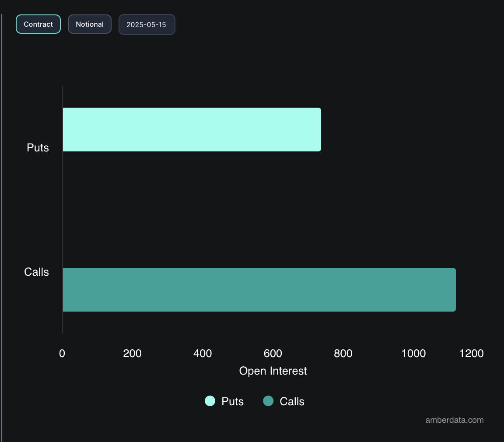Click the Puts y-axis category label
Viewport: 504px width, 442px height.
pos(38,147)
